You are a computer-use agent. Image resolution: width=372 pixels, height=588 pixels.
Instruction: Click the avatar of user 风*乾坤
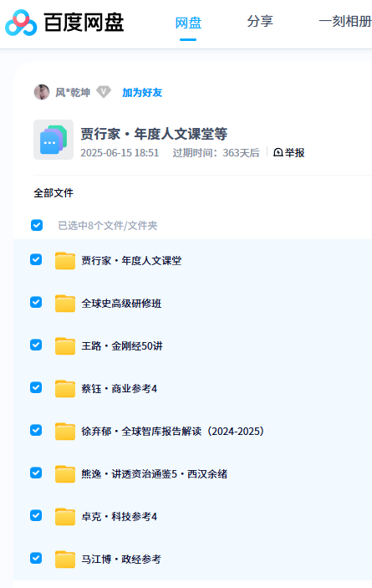(42, 92)
